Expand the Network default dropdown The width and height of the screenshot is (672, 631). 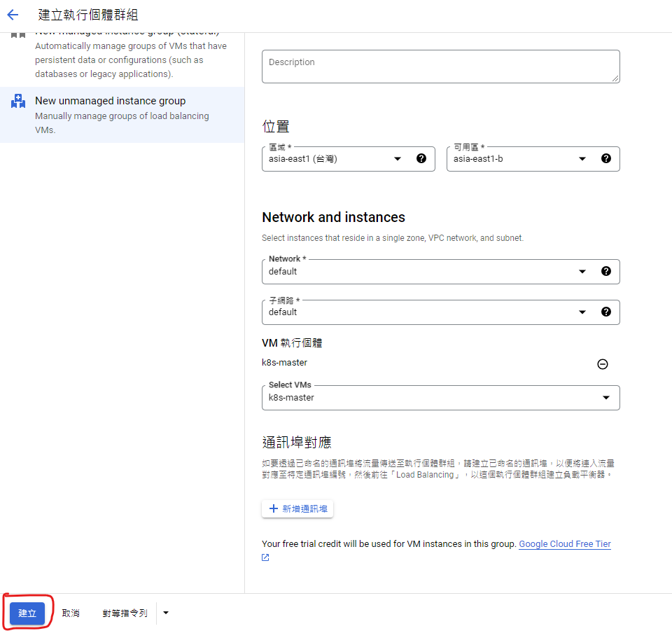click(582, 272)
